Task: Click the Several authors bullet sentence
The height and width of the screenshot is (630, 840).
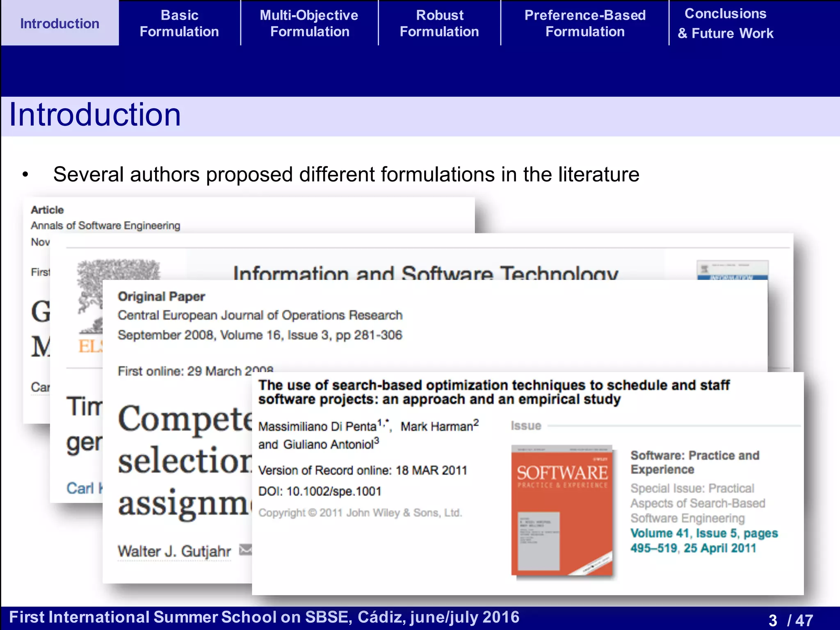Action: [x=346, y=174]
